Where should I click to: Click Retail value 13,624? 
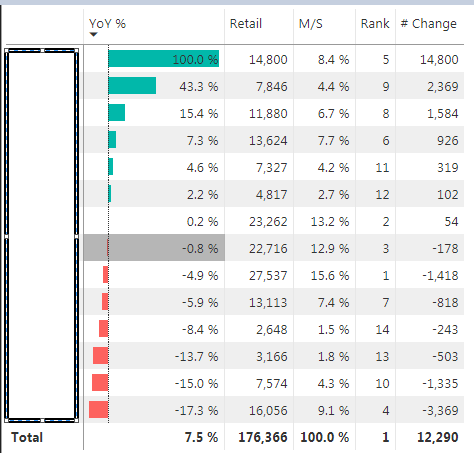click(268, 141)
